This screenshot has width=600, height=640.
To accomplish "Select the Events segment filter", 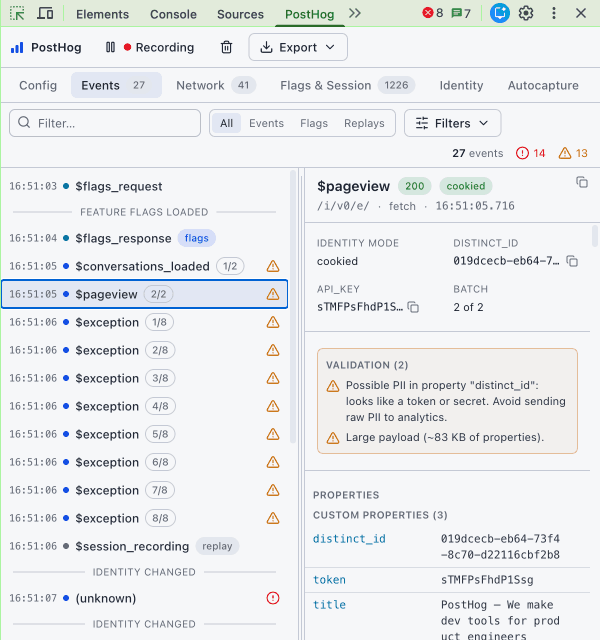I will tap(266, 123).
